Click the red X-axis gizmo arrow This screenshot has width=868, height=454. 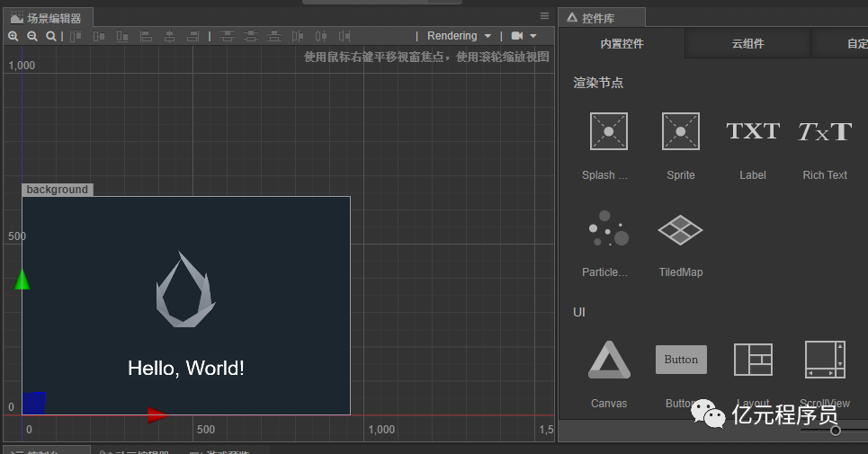click(x=157, y=414)
